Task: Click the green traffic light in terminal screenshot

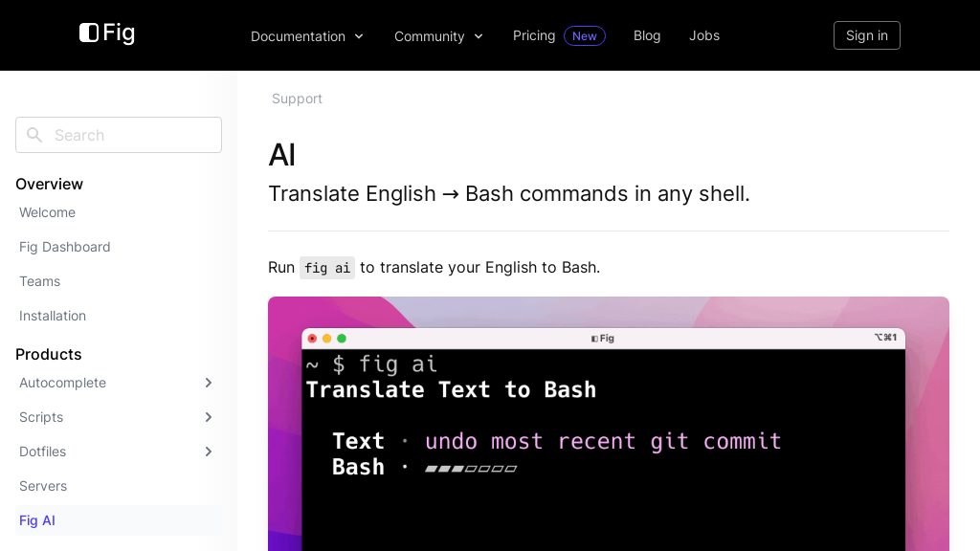Action: click(341, 338)
